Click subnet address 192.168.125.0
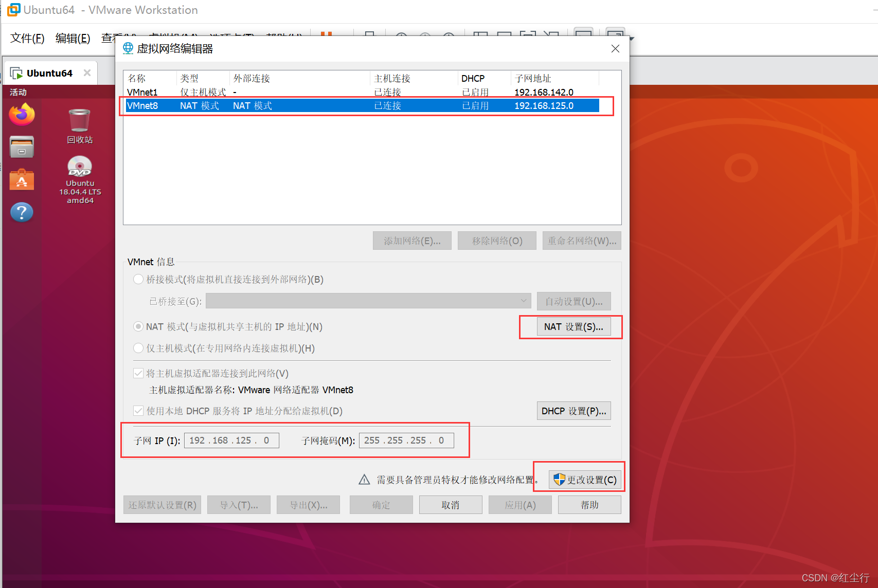 pos(544,105)
